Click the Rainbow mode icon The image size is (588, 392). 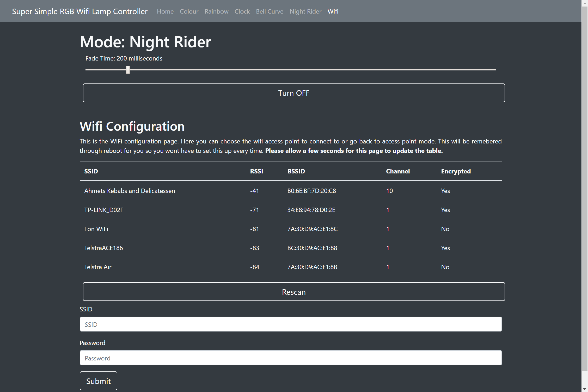coord(216,11)
